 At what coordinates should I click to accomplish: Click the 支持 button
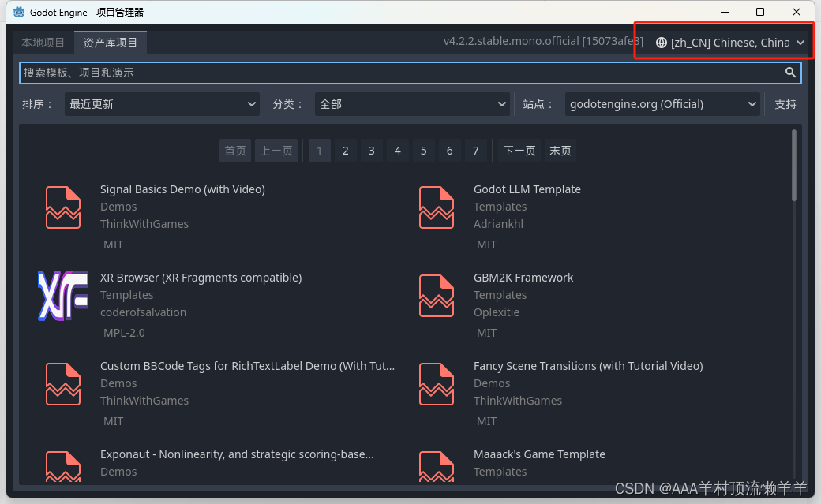[x=785, y=104]
